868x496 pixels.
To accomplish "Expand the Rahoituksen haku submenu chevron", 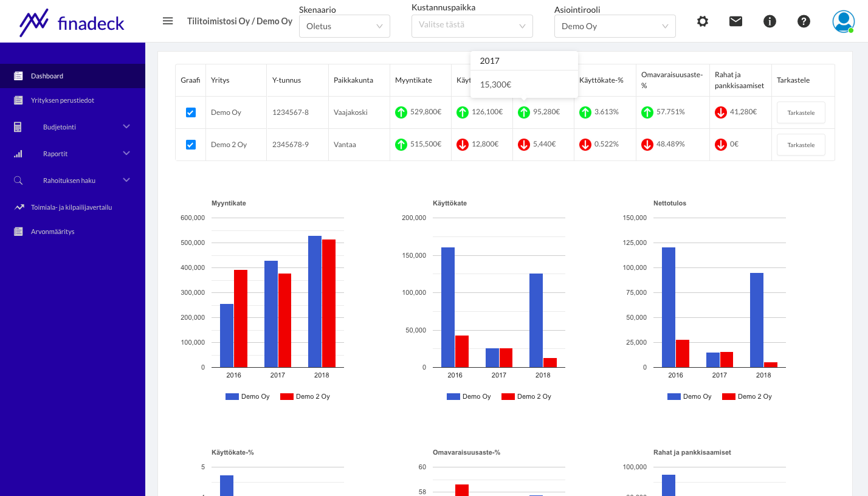I will point(126,181).
